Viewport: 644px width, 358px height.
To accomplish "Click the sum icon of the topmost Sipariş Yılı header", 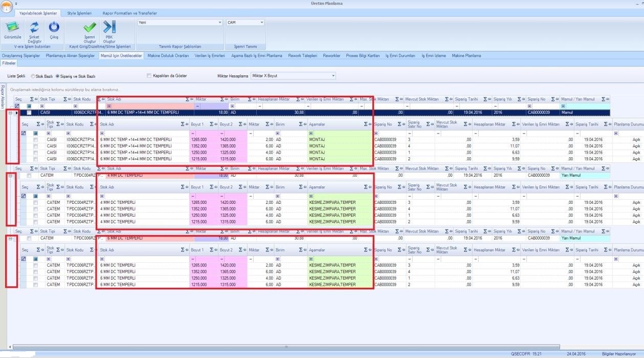I will click(520, 99).
